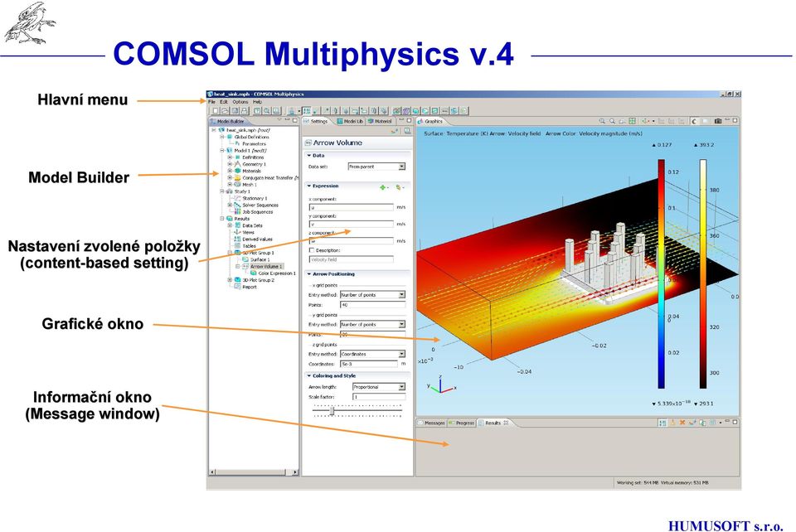
Task: Switch to the Model Lib tab
Action: pos(350,121)
